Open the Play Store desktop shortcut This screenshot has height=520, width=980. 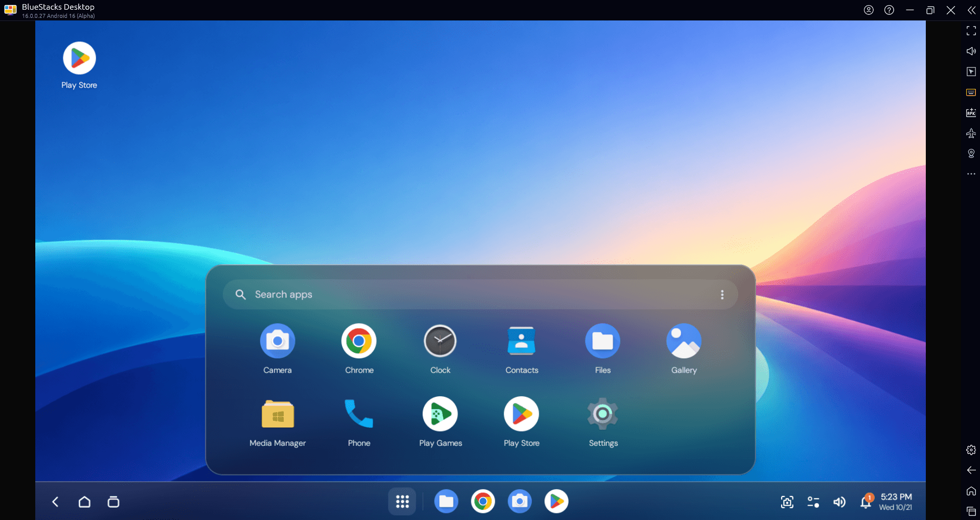tap(79, 58)
